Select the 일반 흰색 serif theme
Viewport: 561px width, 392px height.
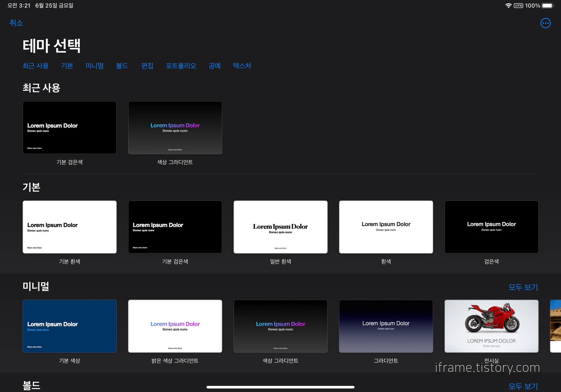[x=280, y=227]
